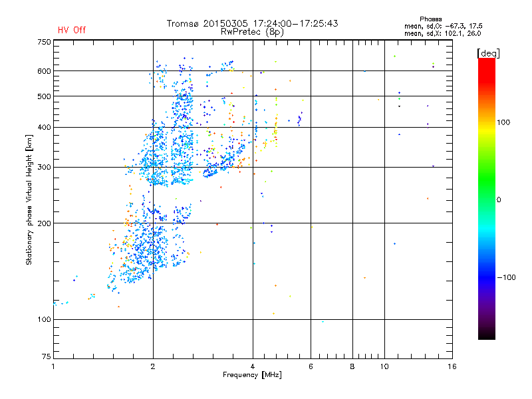Image resolution: width=532 pixels, height=399 pixels.
Task: Click the 8 MHz frequency tick label
Action: (x=352, y=366)
